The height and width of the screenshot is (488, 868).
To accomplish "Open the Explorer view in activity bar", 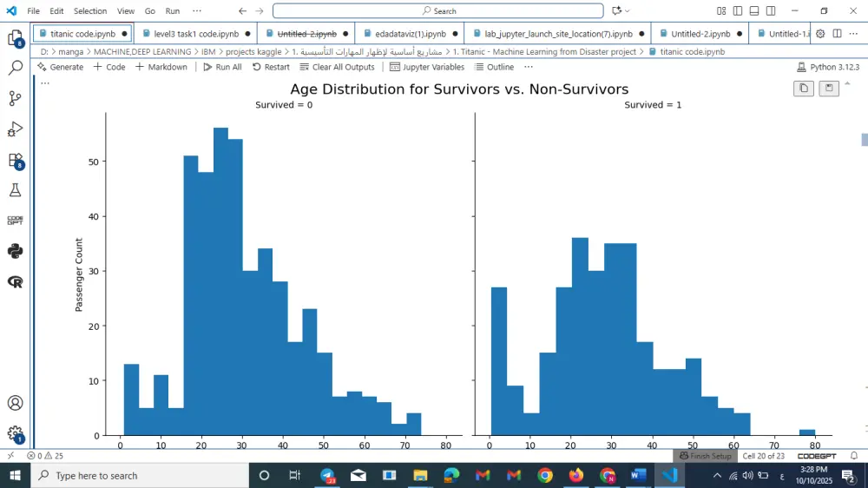I will tap(15, 37).
